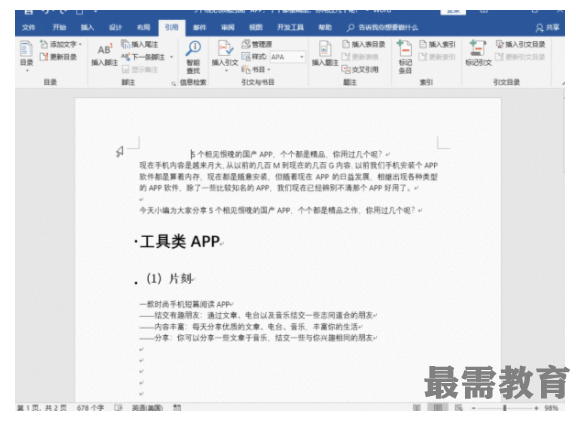
Task: Switch to the 插入 tab
Action: [x=87, y=28]
